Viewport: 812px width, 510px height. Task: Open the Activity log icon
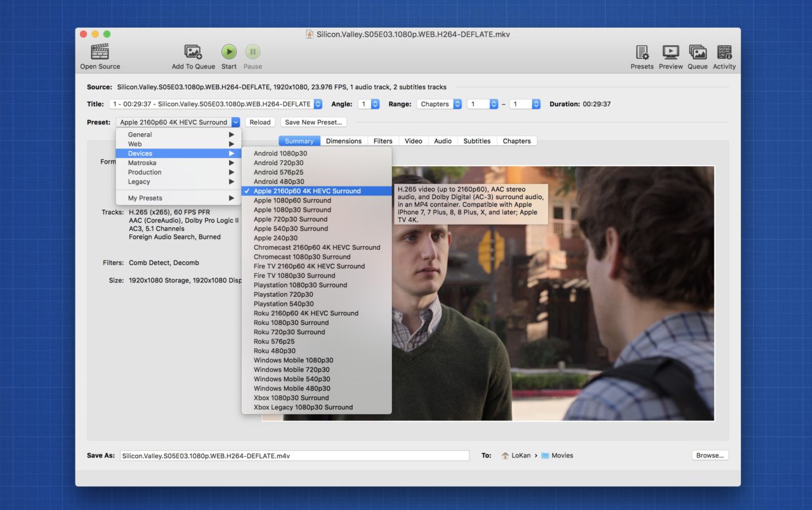724,52
